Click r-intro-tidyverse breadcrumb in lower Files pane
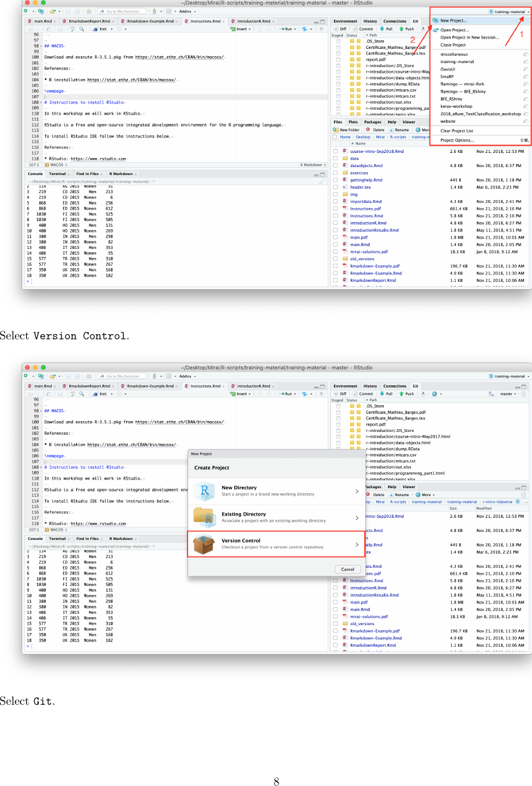 (497, 502)
